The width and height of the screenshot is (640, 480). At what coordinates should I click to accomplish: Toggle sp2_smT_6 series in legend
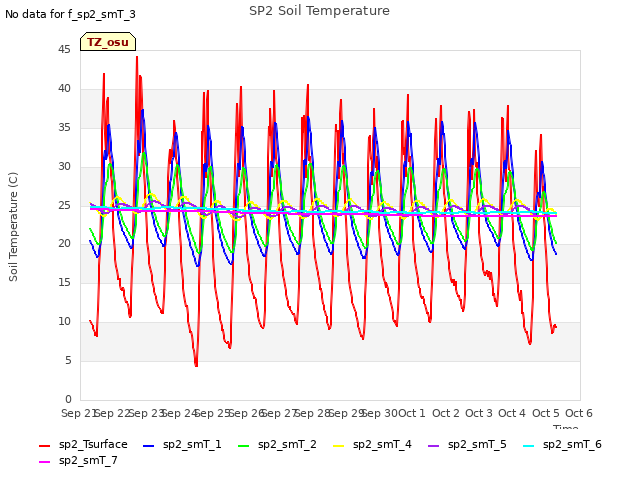562,444
